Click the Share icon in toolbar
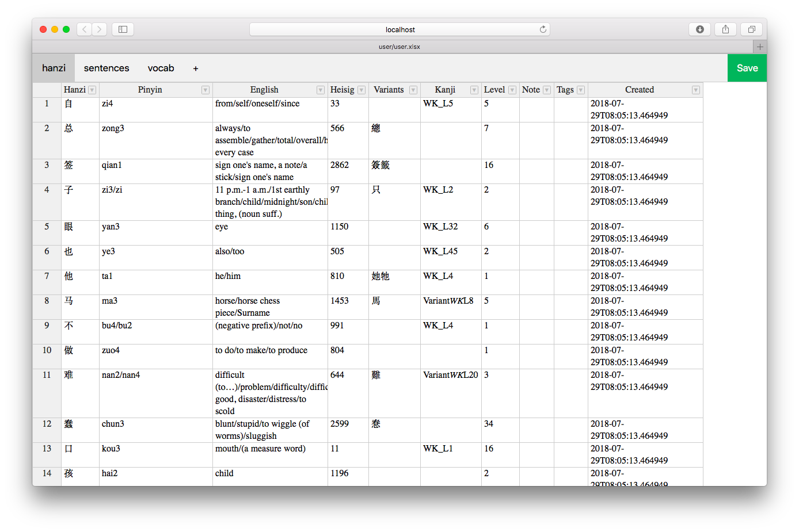Image resolution: width=799 pixels, height=532 pixels. 725,29
